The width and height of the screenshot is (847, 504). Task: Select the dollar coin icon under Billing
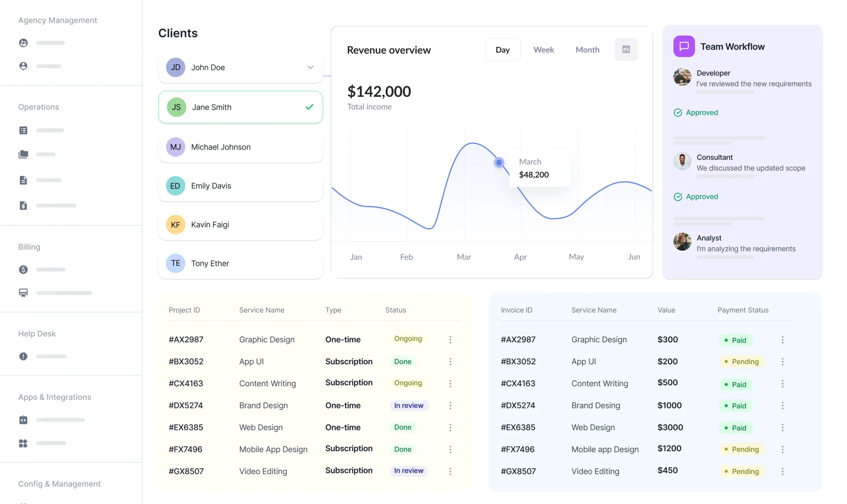[23, 269]
